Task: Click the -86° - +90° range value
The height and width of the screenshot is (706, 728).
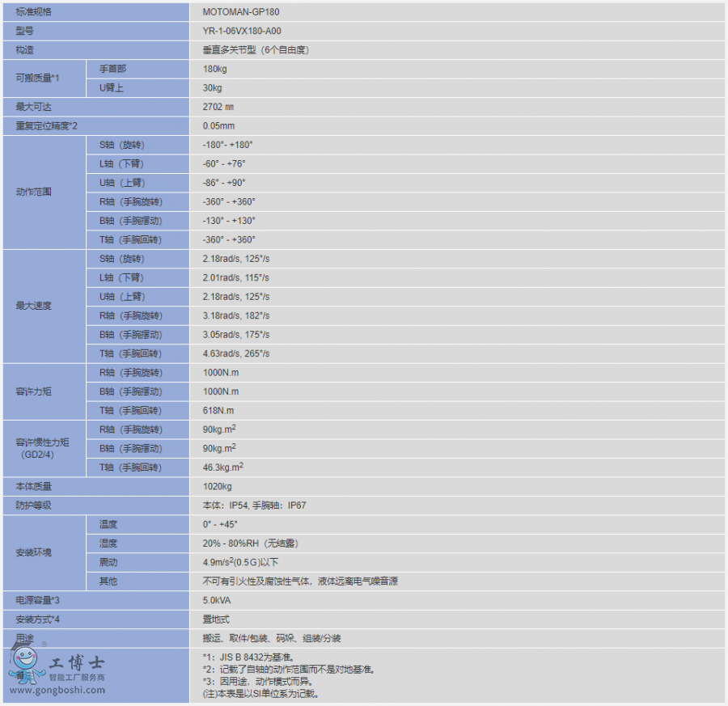Action: pyautogui.click(x=224, y=184)
